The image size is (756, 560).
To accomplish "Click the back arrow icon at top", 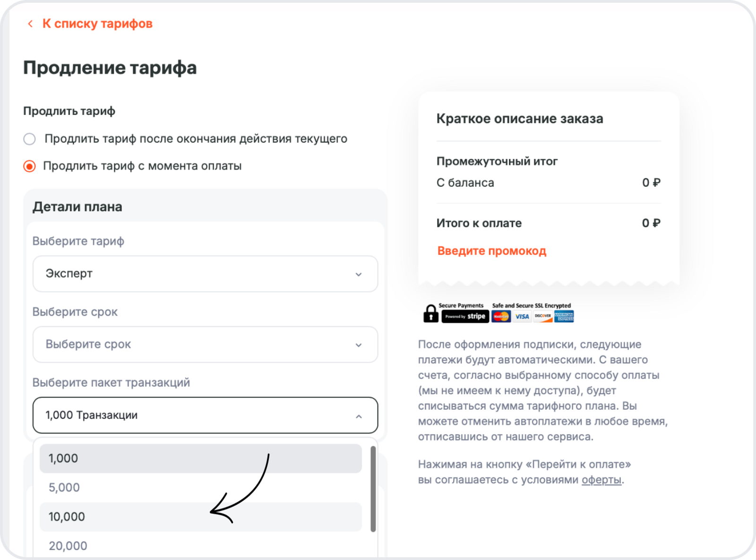I will pyautogui.click(x=30, y=24).
